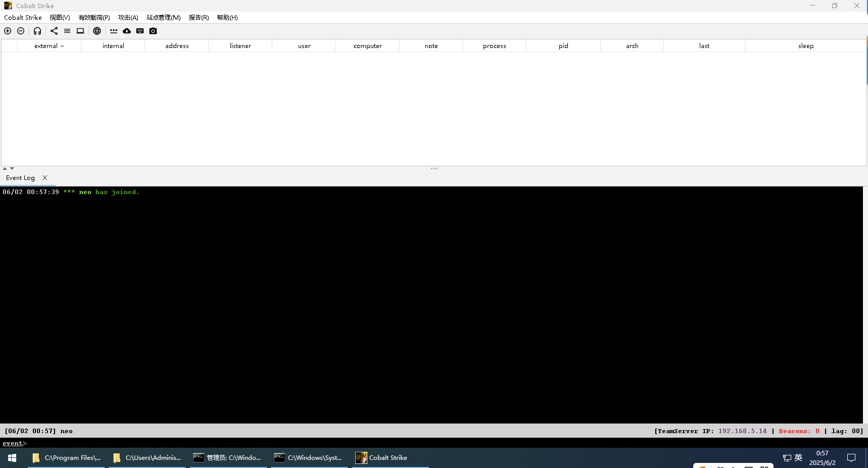868x468 pixels.
Task: Open credentials icon with asterisks
Action: coord(114,31)
